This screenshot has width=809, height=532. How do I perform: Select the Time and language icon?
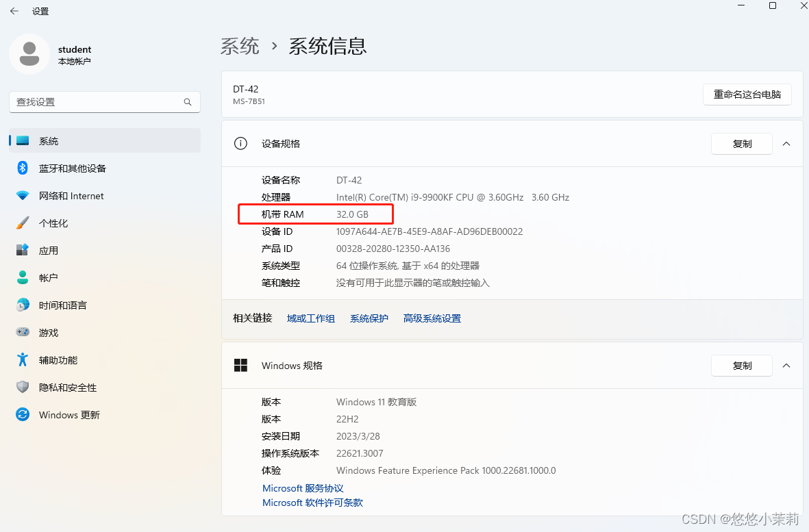(23, 305)
